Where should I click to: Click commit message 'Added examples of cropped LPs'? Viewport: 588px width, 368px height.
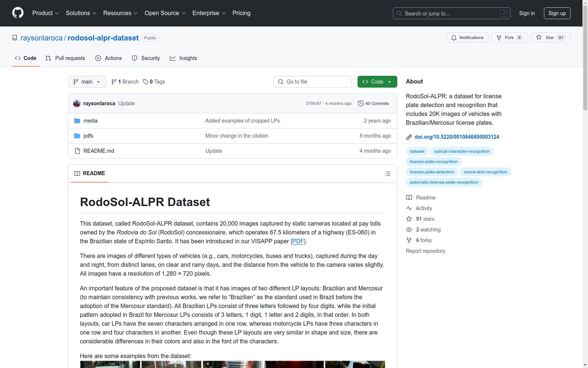click(243, 121)
